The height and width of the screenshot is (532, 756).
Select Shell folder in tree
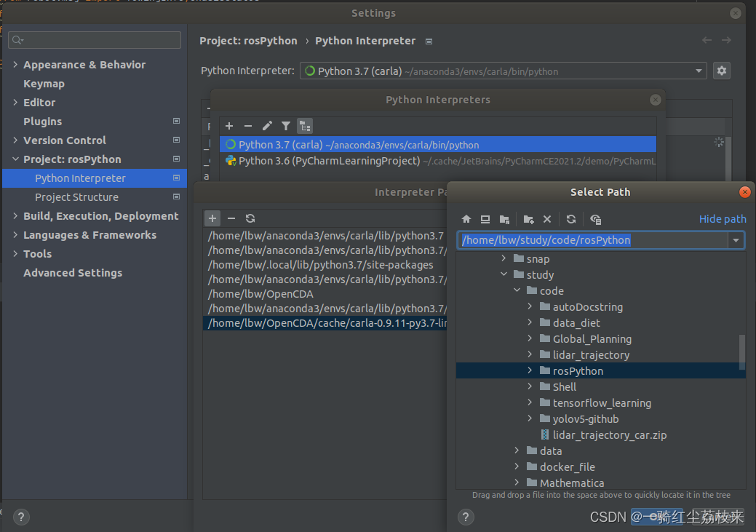(x=565, y=387)
